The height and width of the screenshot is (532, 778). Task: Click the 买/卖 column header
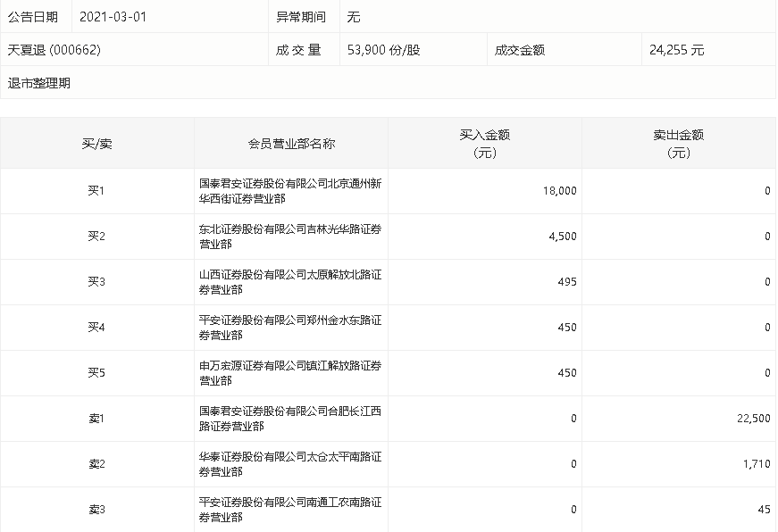(96, 144)
